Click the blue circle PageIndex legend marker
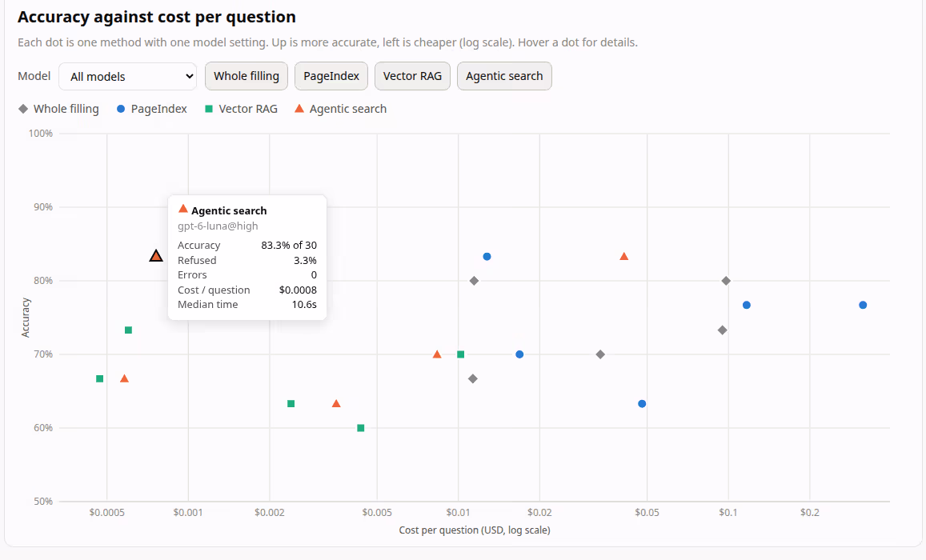Viewport: 926px width, 560px height. click(121, 109)
